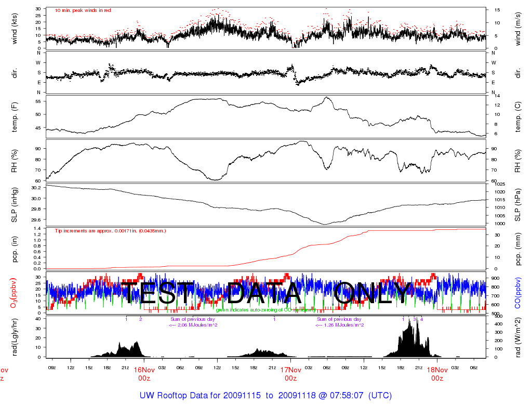Select the "30.2" tick on the SLP axis
The width and height of the screenshot is (532, 416).
click(36, 188)
